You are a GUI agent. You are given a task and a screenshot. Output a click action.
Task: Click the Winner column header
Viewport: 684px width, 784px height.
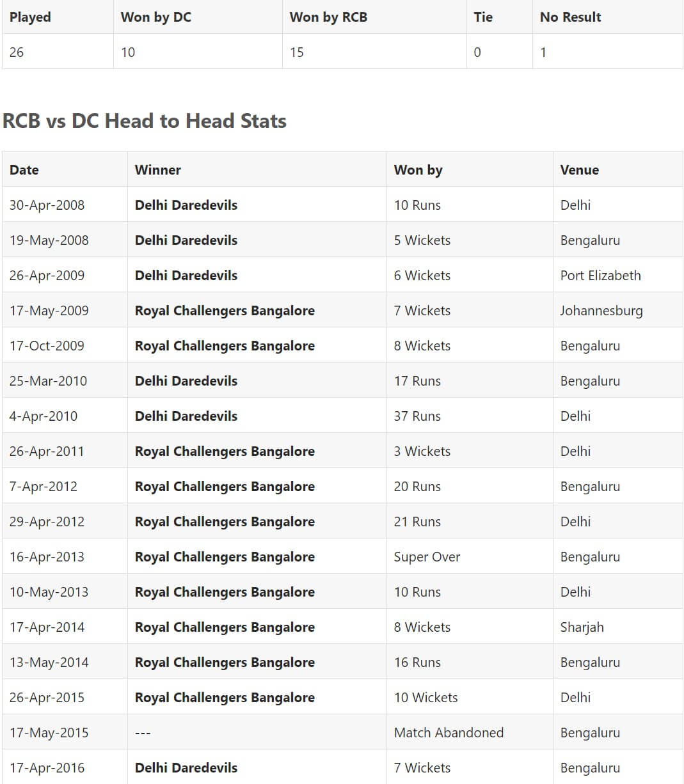click(158, 170)
